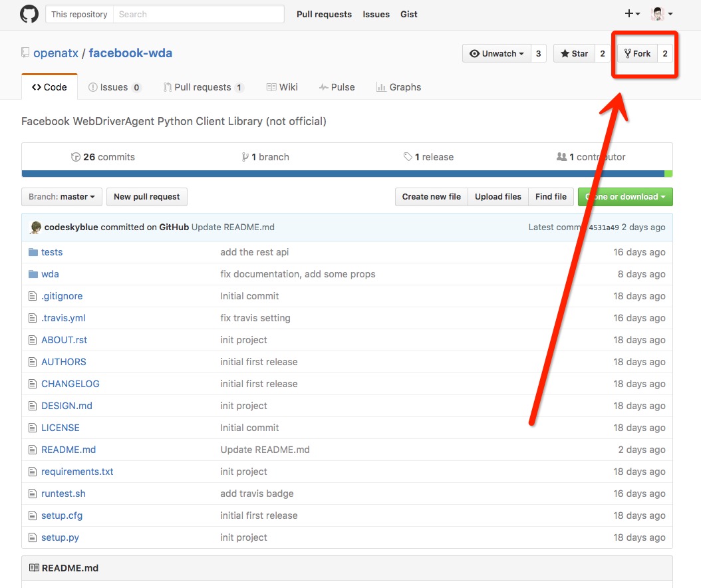Image resolution: width=701 pixels, height=588 pixels.
Task: Open the plus create-new dropdown
Action: coord(632,14)
